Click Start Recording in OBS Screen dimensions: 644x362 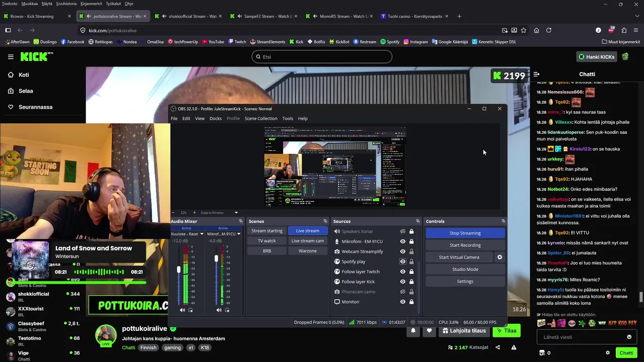[x=465, y=245]
